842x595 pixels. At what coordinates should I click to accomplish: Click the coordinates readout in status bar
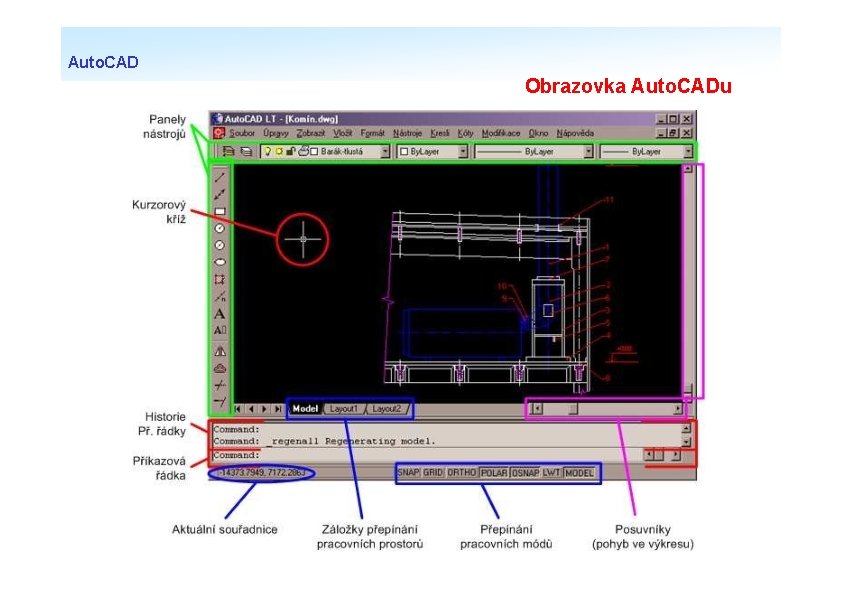263,473
